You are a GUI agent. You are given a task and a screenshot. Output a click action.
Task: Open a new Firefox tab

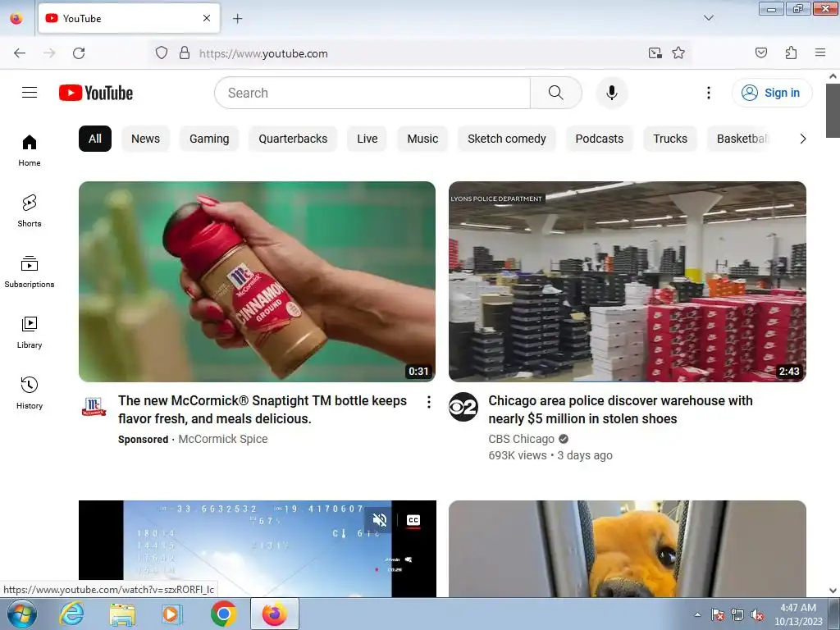pos(237,19)
